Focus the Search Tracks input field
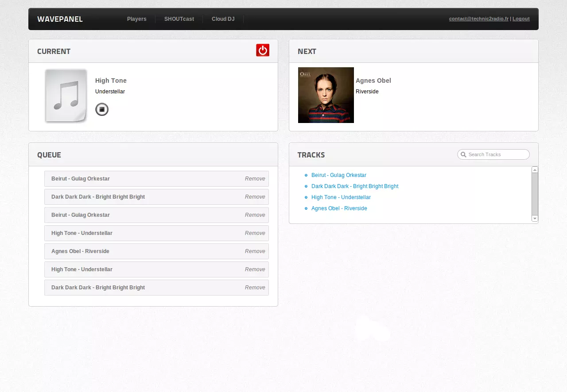This screenshot has width=567, height=392. coord(496,154)
